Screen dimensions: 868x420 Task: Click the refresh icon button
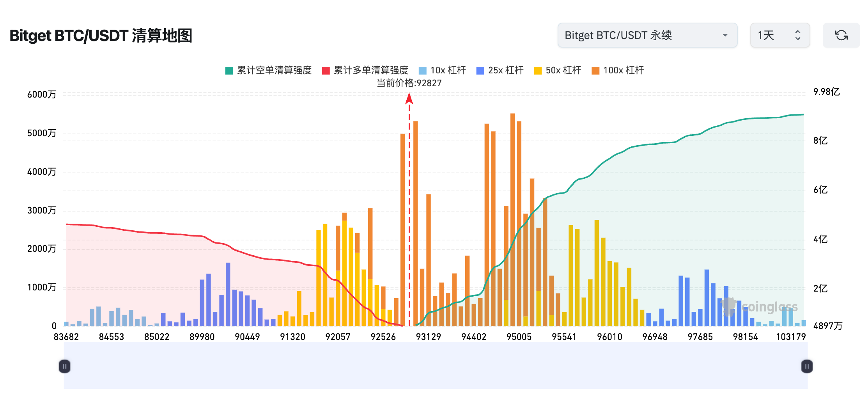(x=841, y=36)
